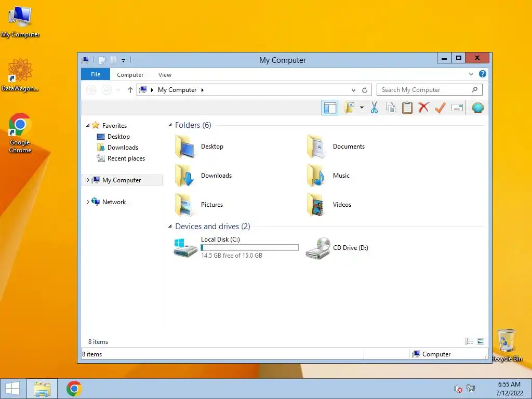Open the Windows Start button

click(x=12, y=389)
